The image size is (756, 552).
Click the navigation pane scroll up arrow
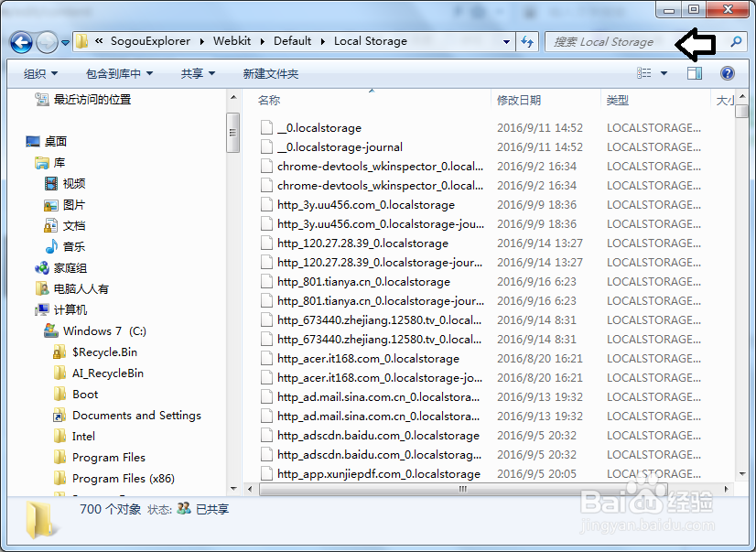point(233,97)
